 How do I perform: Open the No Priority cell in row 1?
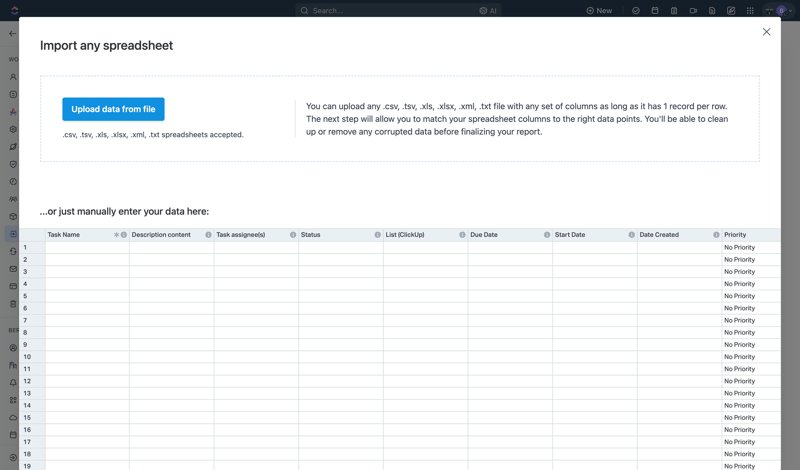pos(751,248)
